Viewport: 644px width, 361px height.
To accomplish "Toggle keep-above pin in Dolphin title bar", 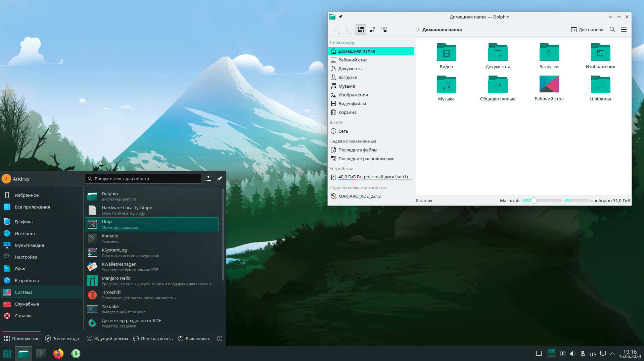I will click(340, 17).
